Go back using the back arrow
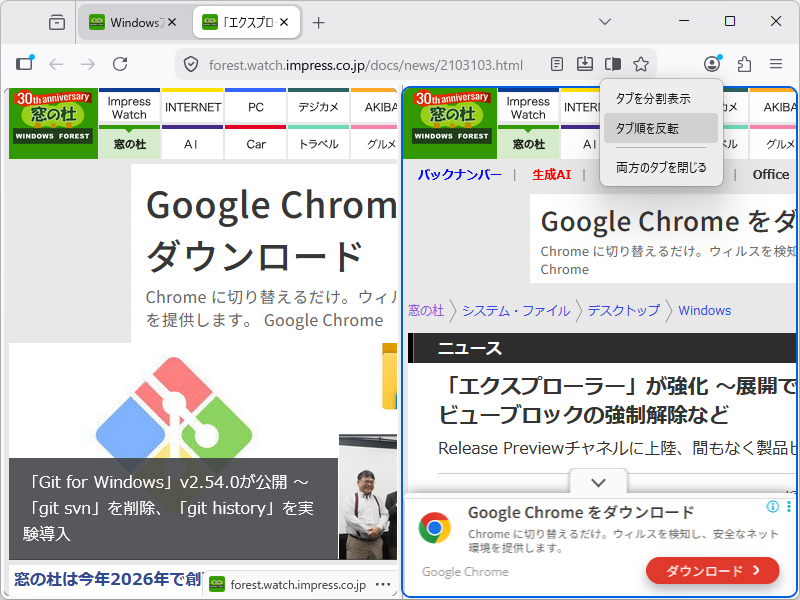Viewport: 800px width, 600px height. pos(56,63)
